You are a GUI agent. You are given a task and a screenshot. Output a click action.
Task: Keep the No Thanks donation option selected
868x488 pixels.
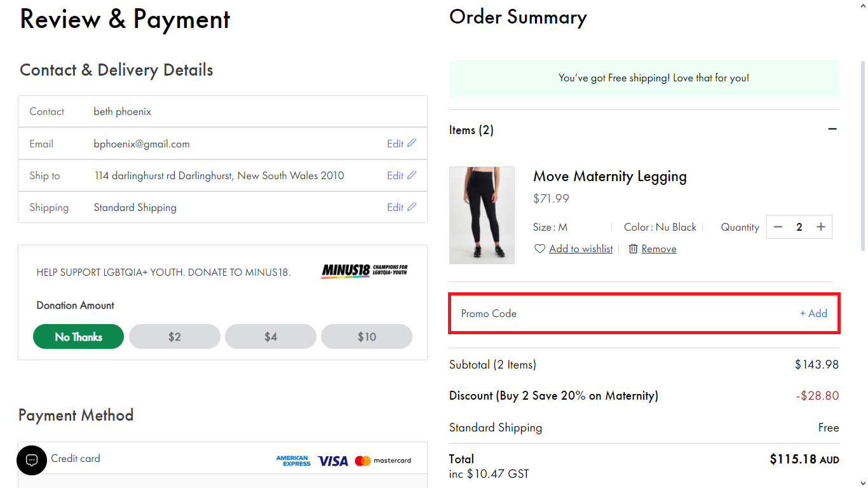tap(78, 336)
